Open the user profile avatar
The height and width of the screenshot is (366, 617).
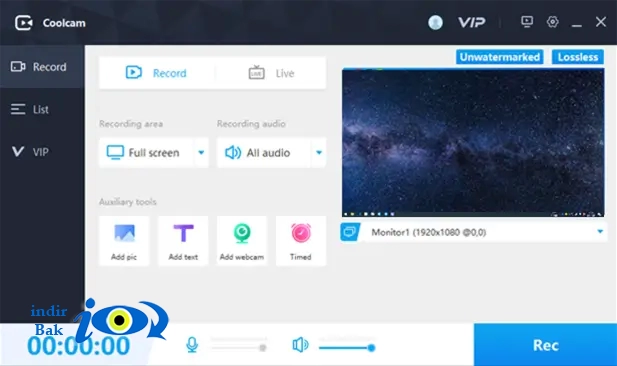point(435,22)
